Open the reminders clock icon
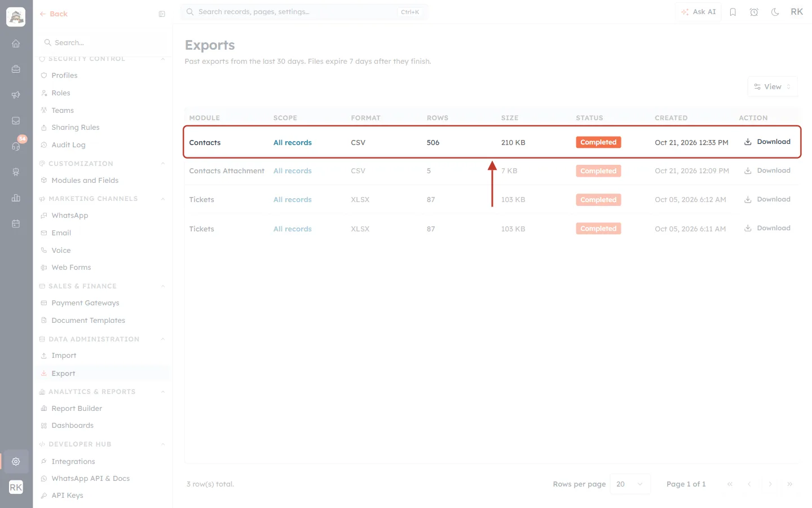812x508 pixels. (754, 12)
